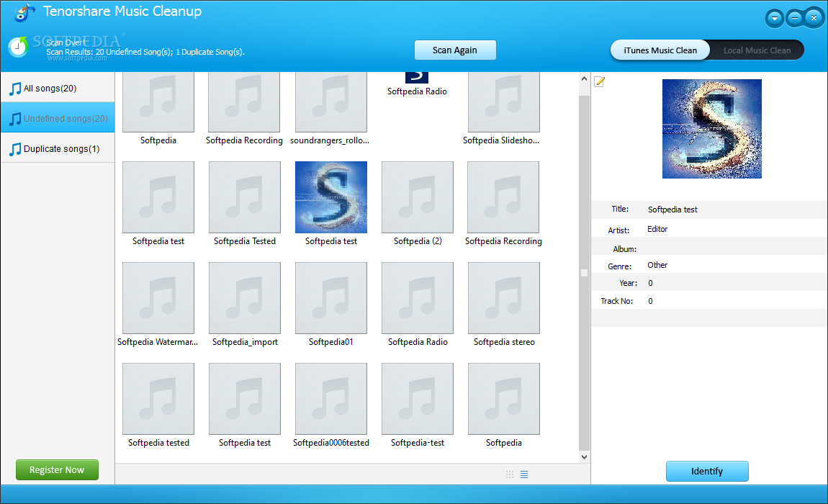Select the Softpedia Watermar... song thumbnail
The image size is (828, 504).
point(158,298)
